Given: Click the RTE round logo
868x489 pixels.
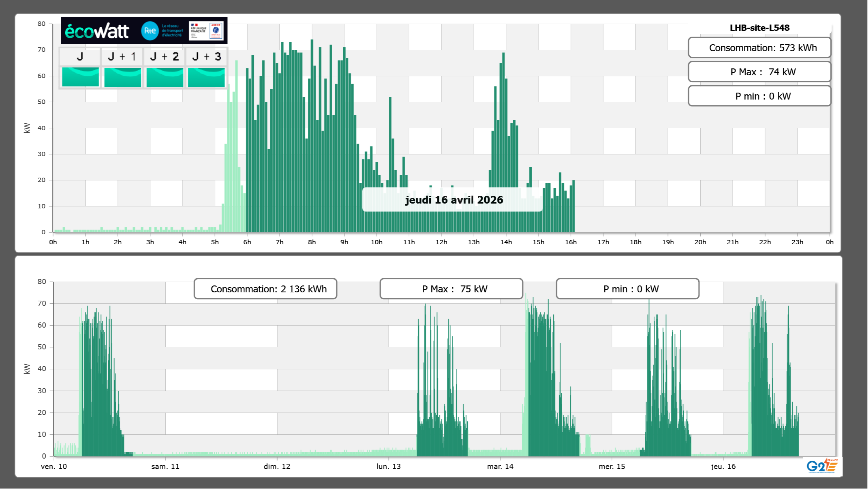Looking at the screenshot, I should [x=150, y=31].
